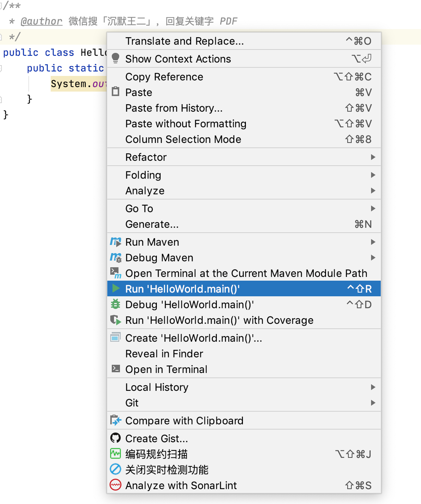Screen dimensions: 421x504
Task: Open the Git submenu arrow
Action: (373, 403)
